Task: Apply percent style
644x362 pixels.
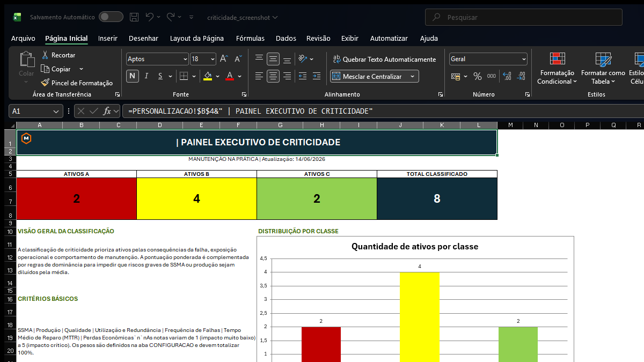Action: pos(477,76)
